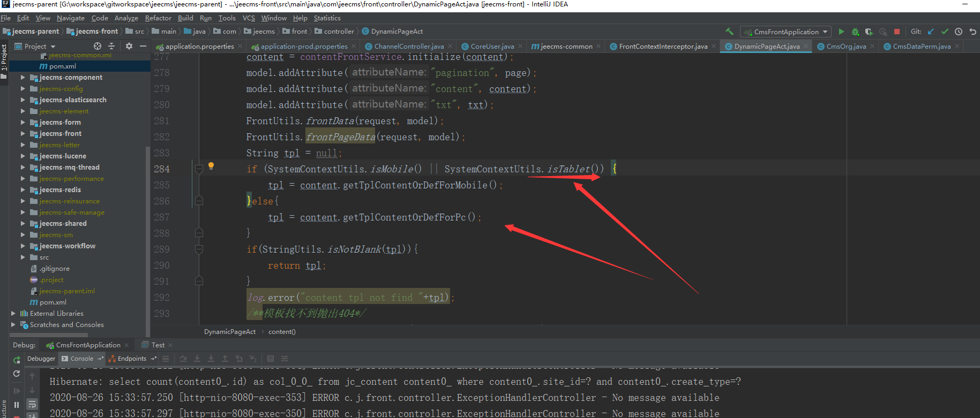Switch to the Endpoints tab
The height and width of the screenshot is (418, 980).
[132, 359]
